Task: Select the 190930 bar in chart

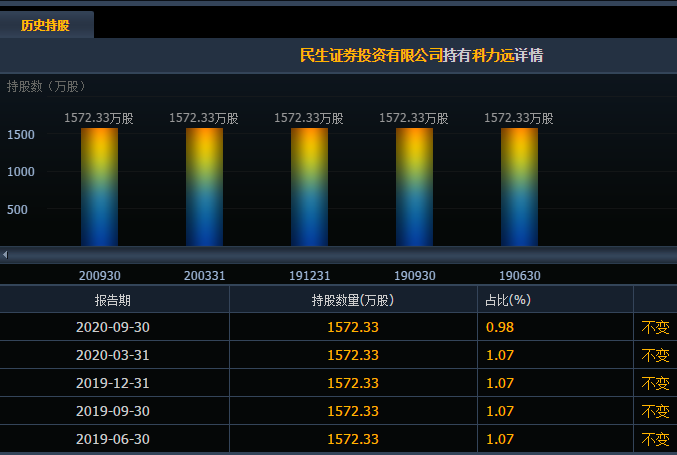Action: tap(414, 187)
